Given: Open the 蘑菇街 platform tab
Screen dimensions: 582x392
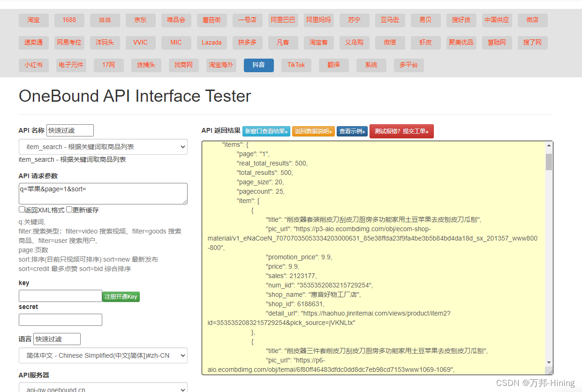Looking at the screenshot, I should click(x=212, y=20).
